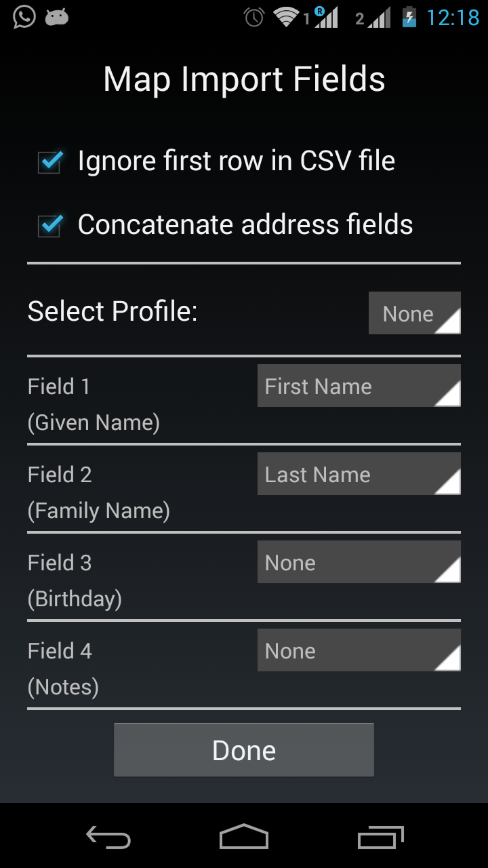
Task: Uncheck Concatenate address fields checkbox
Action: click(x=50, y=226)
